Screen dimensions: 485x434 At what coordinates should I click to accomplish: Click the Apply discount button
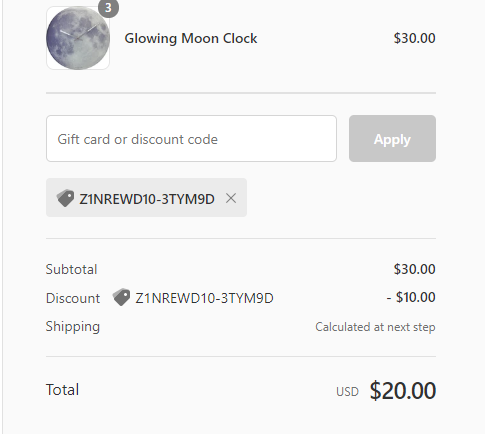point(392,139)
